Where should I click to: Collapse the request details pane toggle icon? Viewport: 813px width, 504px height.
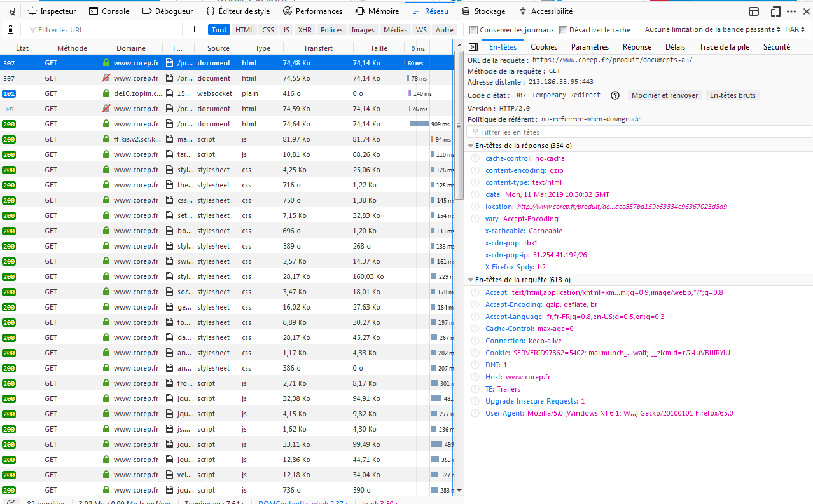pyautogui.click(x=473, y=47)
